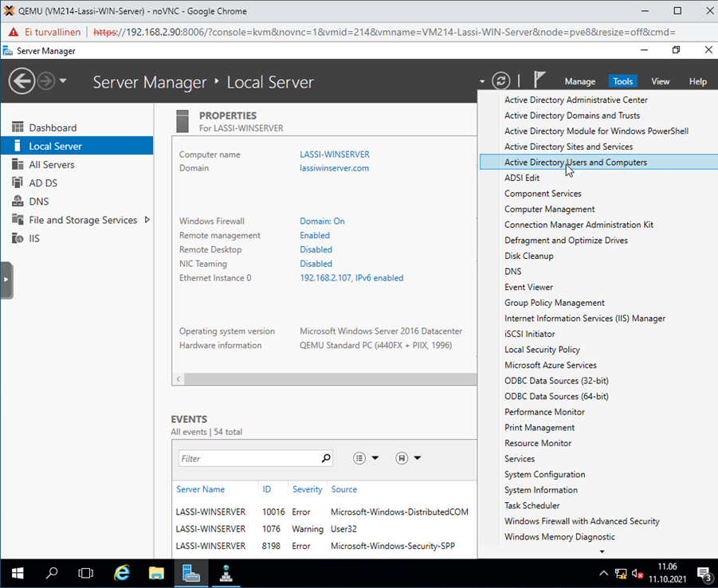Sort events by Severity column
Image resolution: width=718 pixels, height=588 pixels.
[308, 489]
